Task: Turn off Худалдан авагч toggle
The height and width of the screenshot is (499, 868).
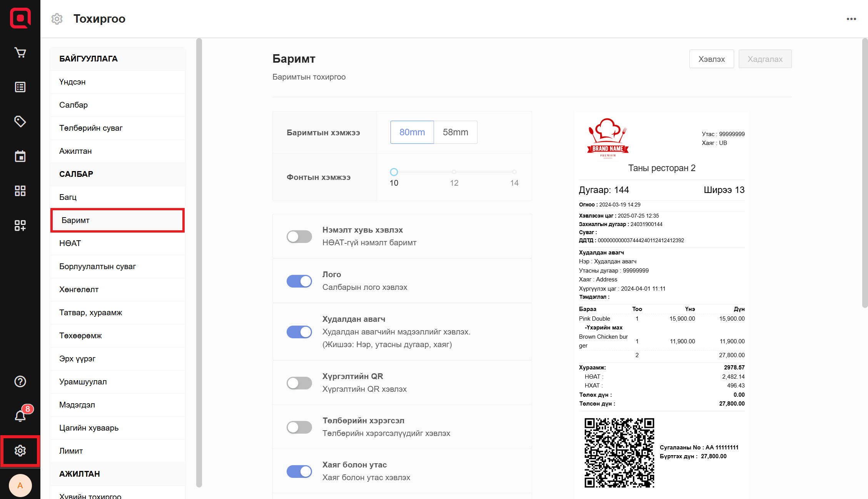Action: click(x=299, y=332)
